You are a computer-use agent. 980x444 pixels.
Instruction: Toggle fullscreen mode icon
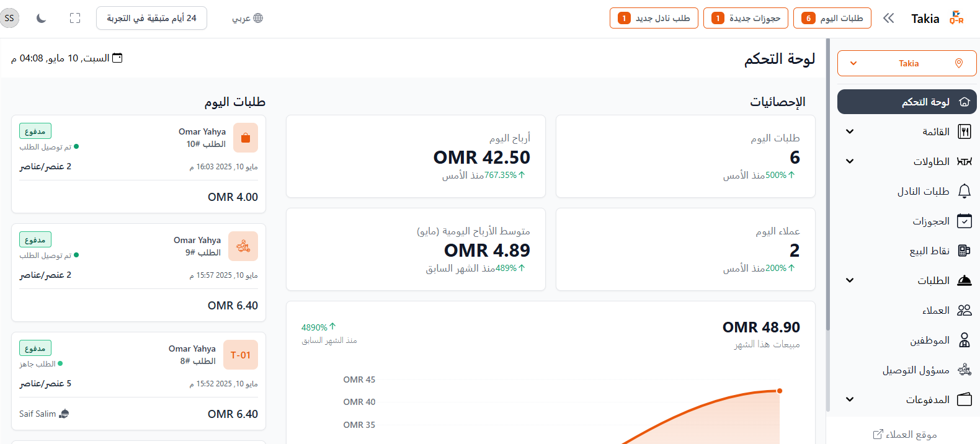[x=75, y=18]
